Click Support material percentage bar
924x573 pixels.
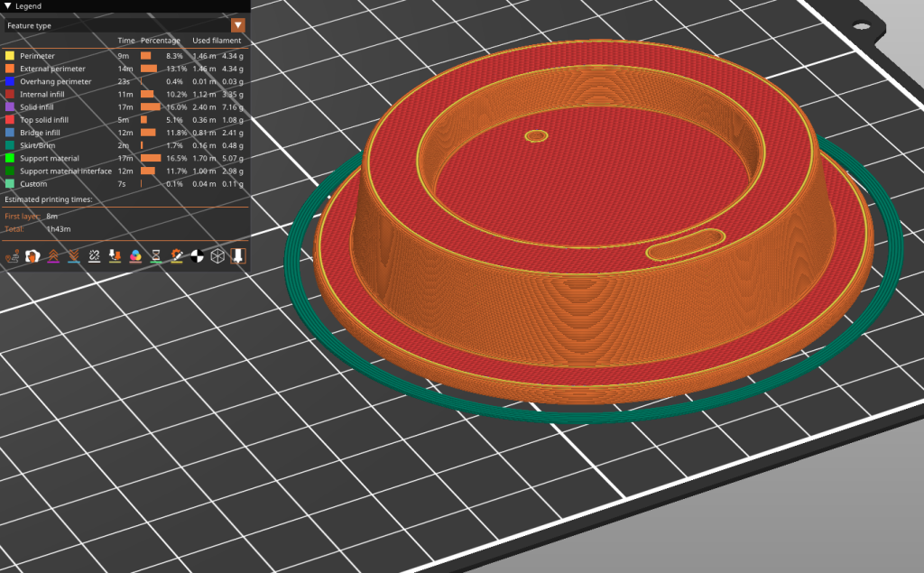tap(151, 158)
